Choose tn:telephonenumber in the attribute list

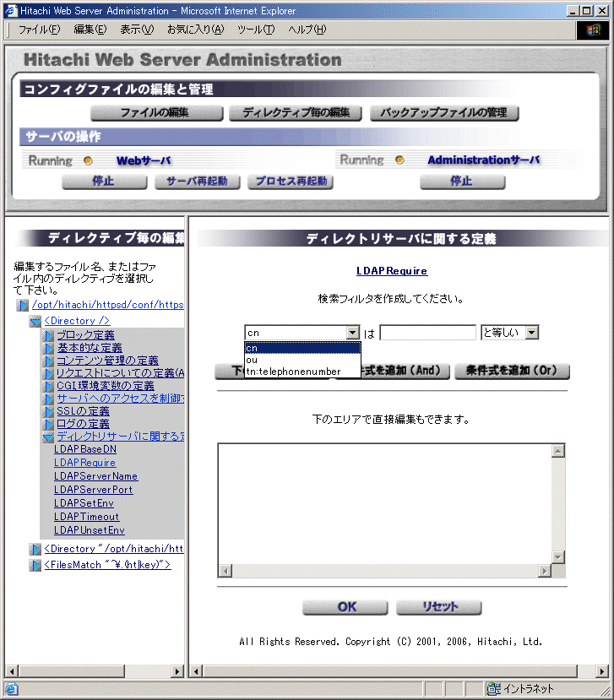[302, 372]
